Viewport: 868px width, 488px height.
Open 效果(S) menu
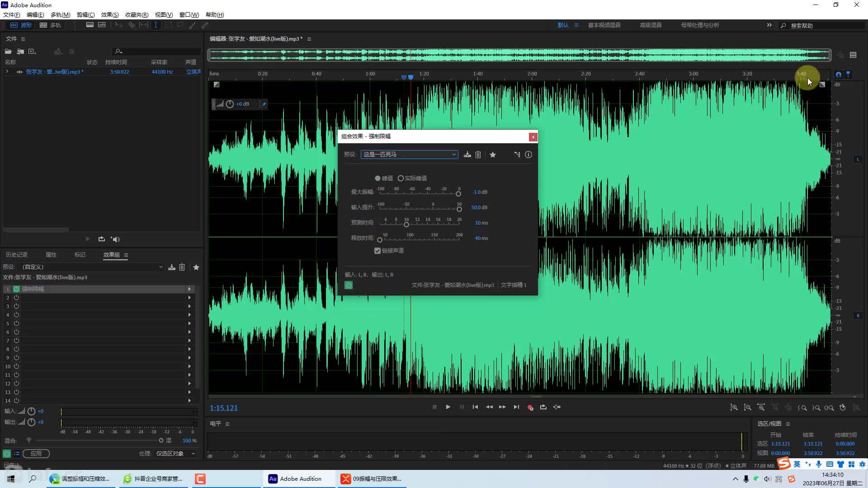pos(110,15)
